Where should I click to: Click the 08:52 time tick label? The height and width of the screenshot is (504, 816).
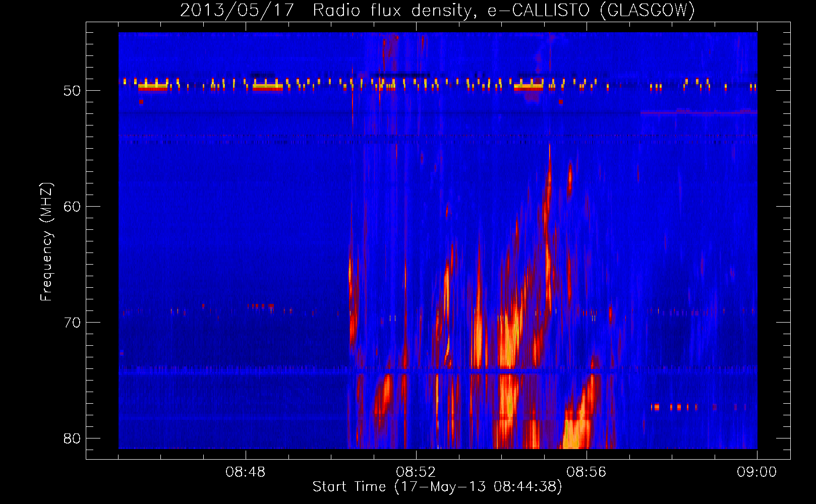coord(416,472)
